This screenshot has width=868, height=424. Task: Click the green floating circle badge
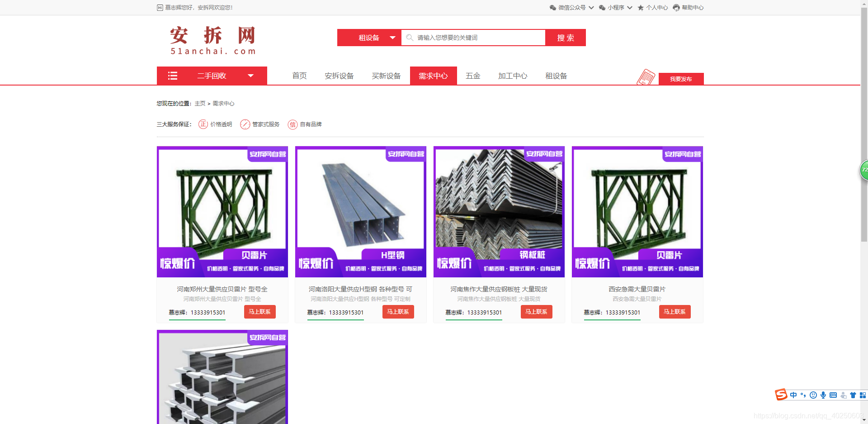point(864,170)
